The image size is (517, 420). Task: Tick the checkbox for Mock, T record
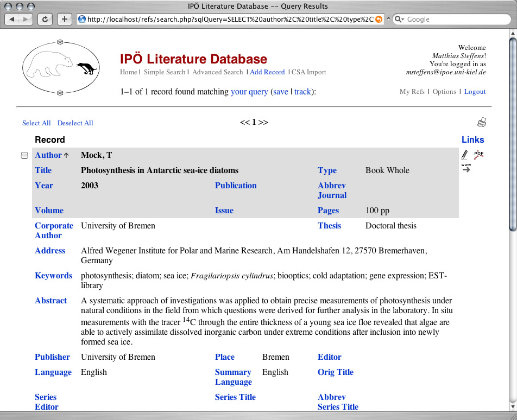(x=24, y=155)
